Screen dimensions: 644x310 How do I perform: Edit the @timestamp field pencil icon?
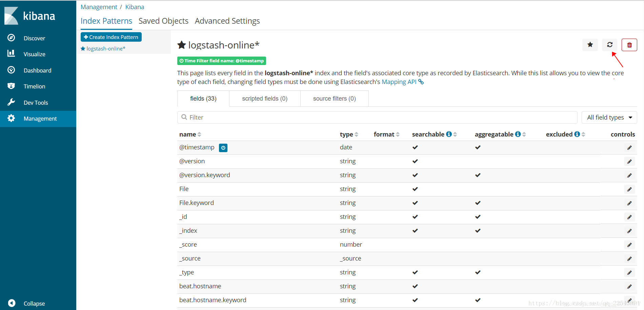coord(629,148)
